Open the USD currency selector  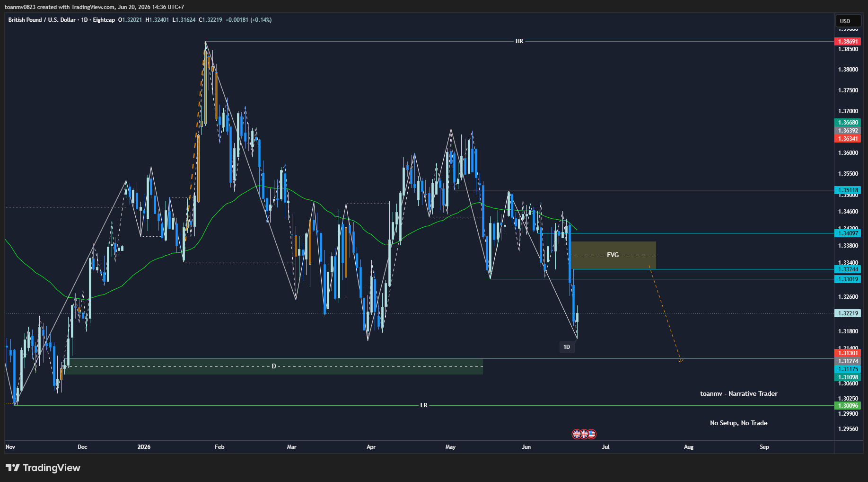coord(849,21)
